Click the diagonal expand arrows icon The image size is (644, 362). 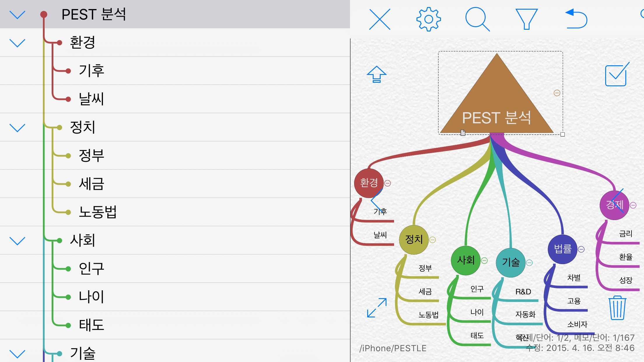pyautogui.click(x=377, y=308)
